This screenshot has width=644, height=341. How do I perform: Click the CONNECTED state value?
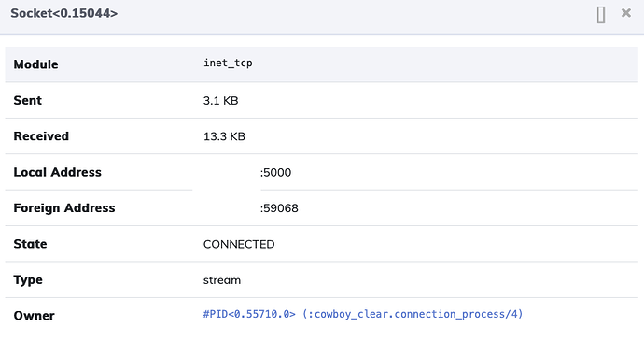pos(239,245)
